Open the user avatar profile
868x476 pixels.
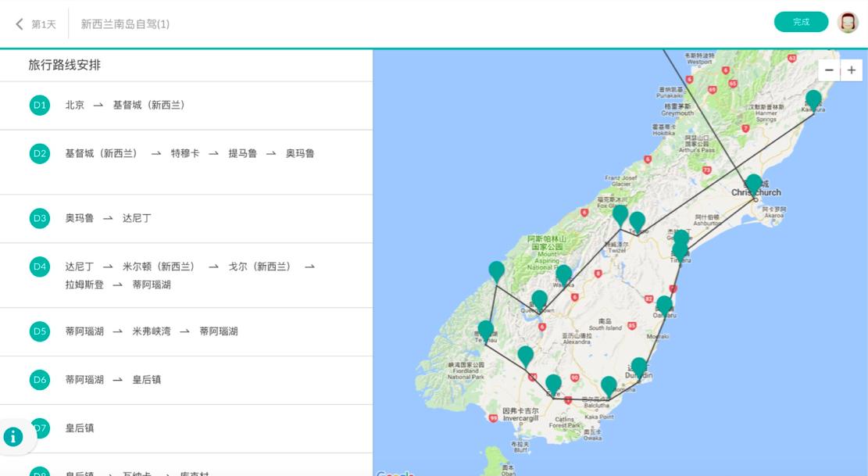point(848,22)
